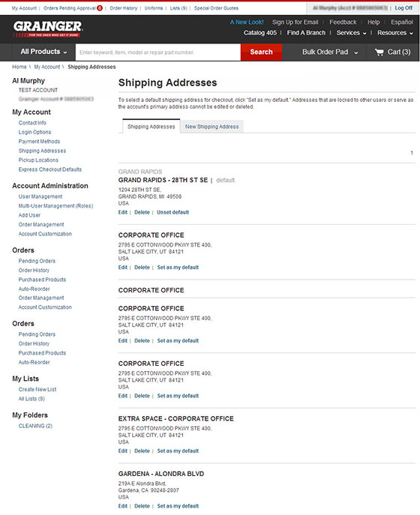Viewport: 420px width, 515px height.
Task: Edit Extra Space Corporate Office address
Action: click(122, 451)
